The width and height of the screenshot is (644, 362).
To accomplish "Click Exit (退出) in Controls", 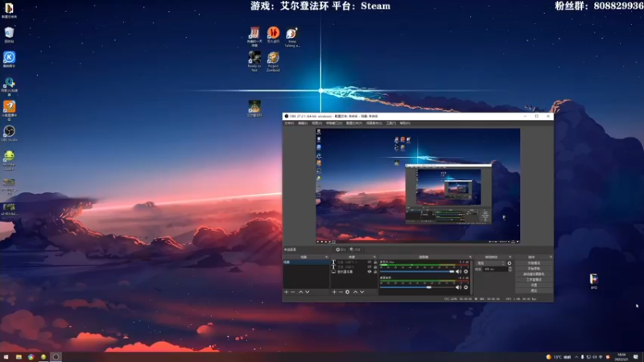I will click(x=534, y=290).
